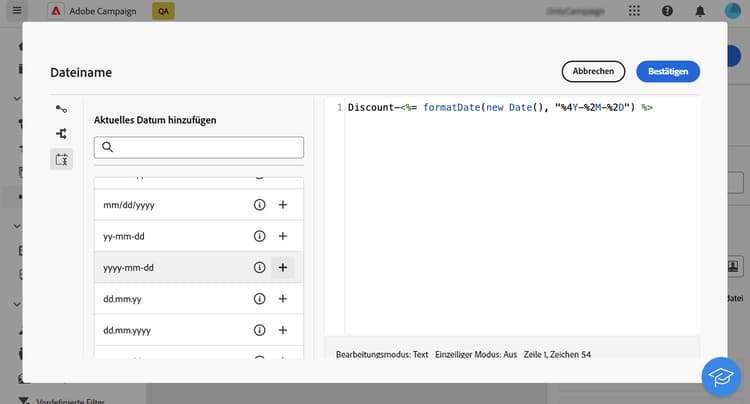Open the user profile avatar

coord(732,11)
